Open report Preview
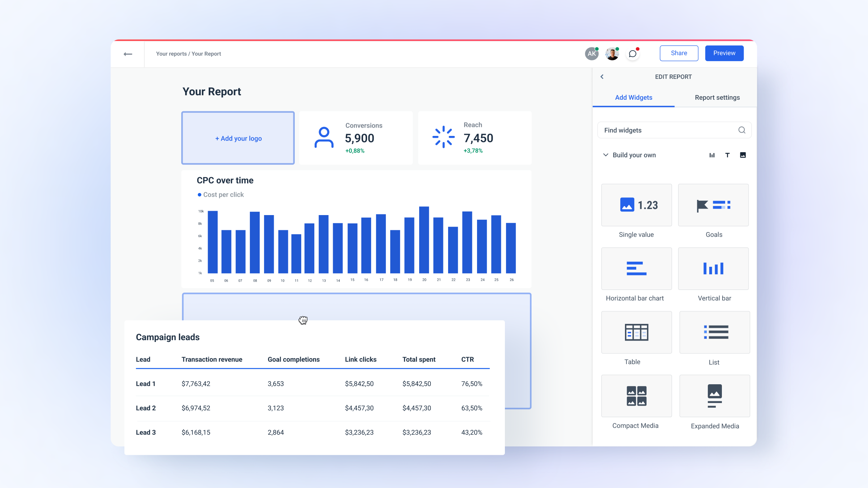Image resolution: width=868 pixels, height=488 pixels. (724, 53)
